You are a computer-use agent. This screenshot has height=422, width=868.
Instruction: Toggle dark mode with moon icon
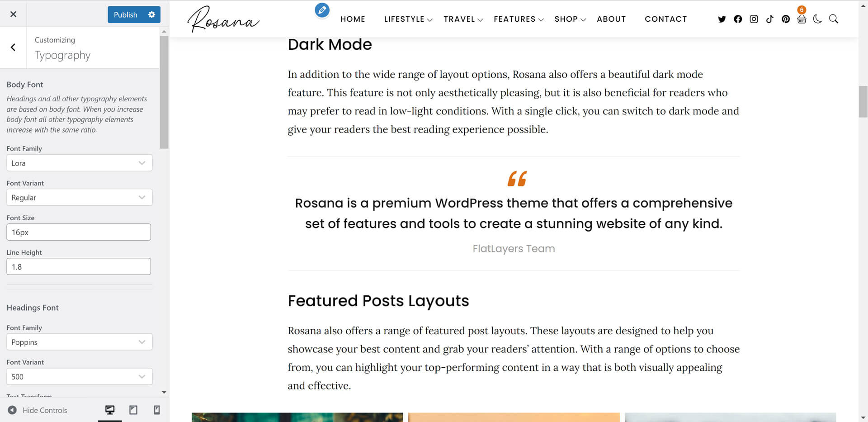[x=817, y=19]
